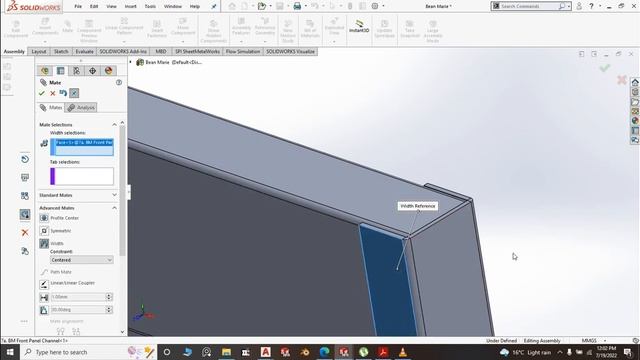Open the SOLIDWORKS Resources home icon in task pane
Screen dimensions: 640x360
[635, 82]
